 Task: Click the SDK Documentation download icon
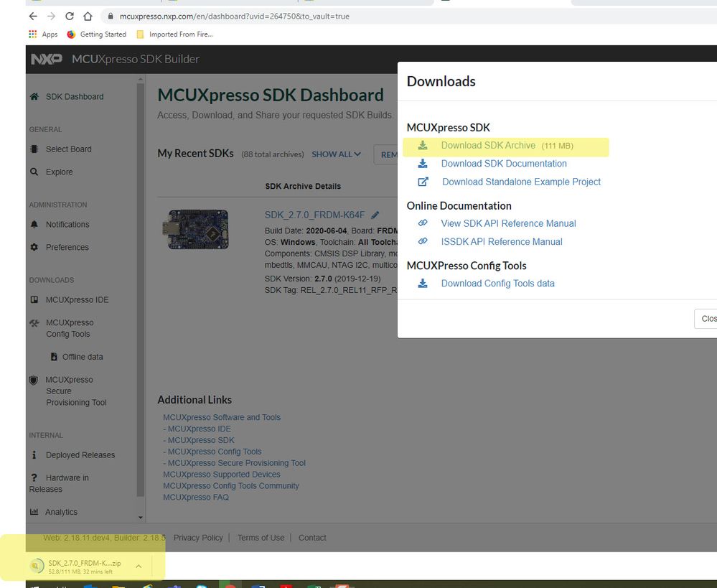point(423,164)
